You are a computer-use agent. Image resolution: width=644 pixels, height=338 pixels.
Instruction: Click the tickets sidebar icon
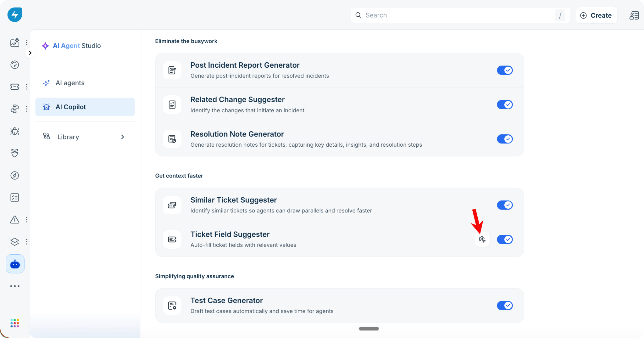click(x=15, y=87)
